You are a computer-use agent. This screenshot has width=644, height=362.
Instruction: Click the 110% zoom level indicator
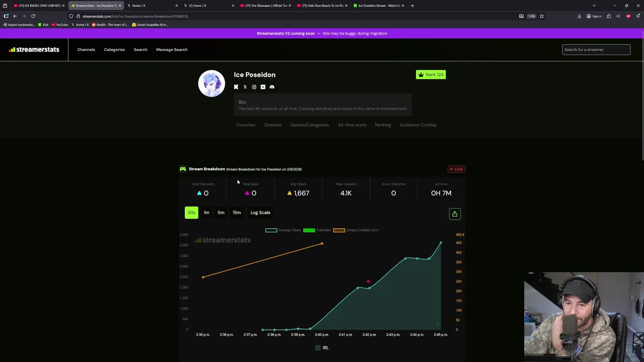point(532,16)
